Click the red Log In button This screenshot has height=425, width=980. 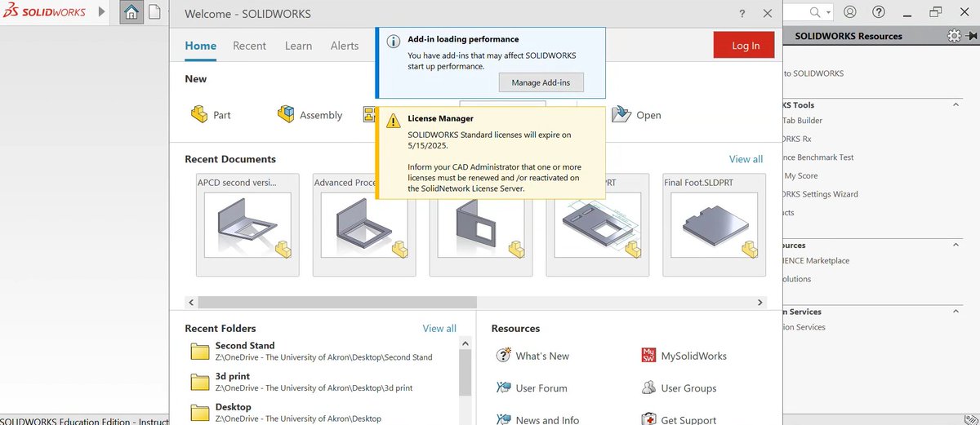click(745, 46)
